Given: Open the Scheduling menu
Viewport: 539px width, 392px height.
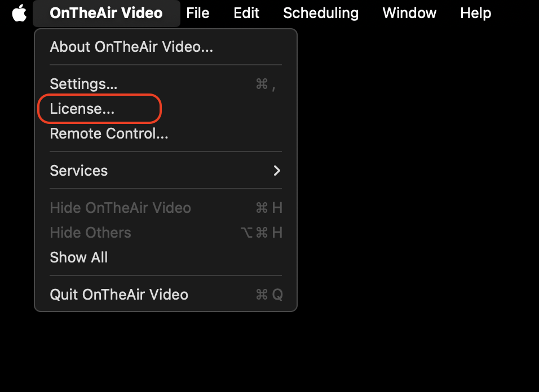Looking at the screenshot, I should pyautogui.click(x=321, y=13).
